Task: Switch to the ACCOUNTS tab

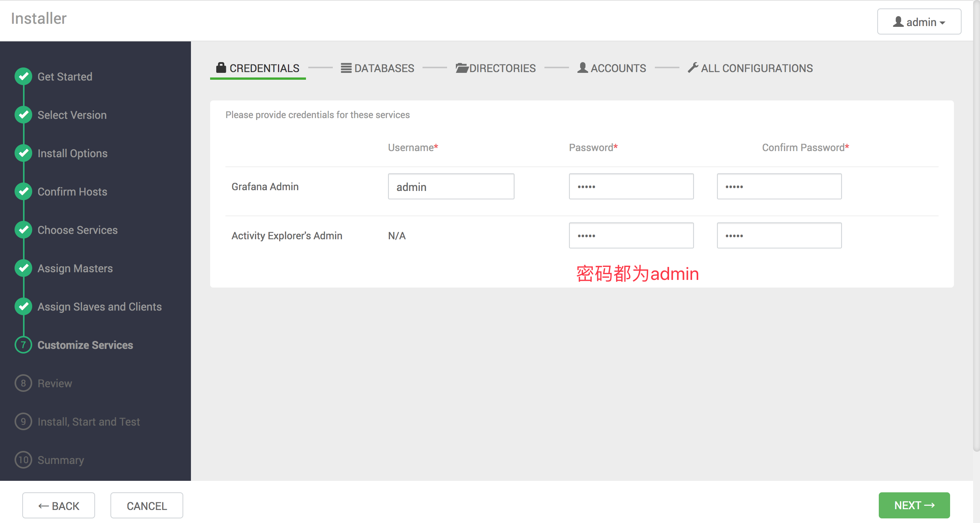Action: [x=612, y=68]
